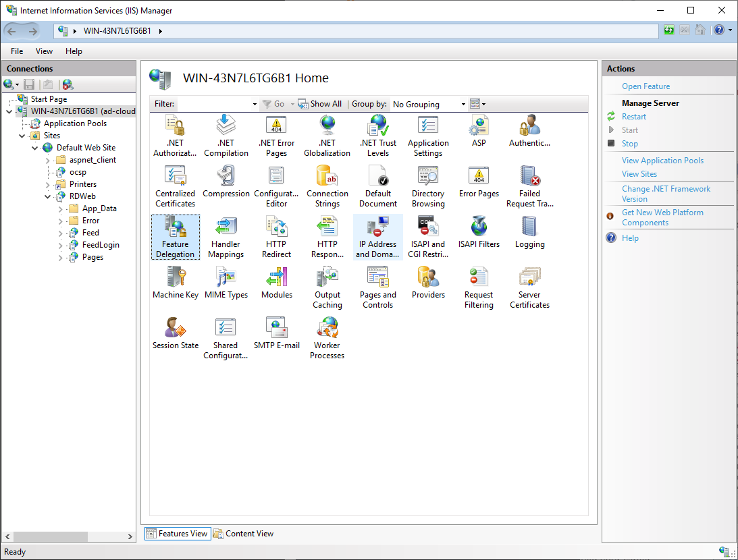
Task: Open the ISAPI Filters feature
Action: [479, 232]
